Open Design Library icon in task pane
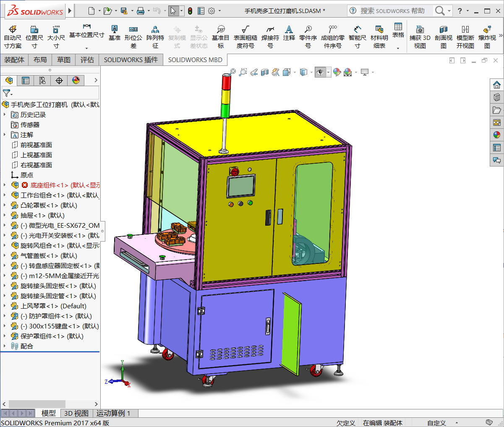 click(x=497, y=97)
